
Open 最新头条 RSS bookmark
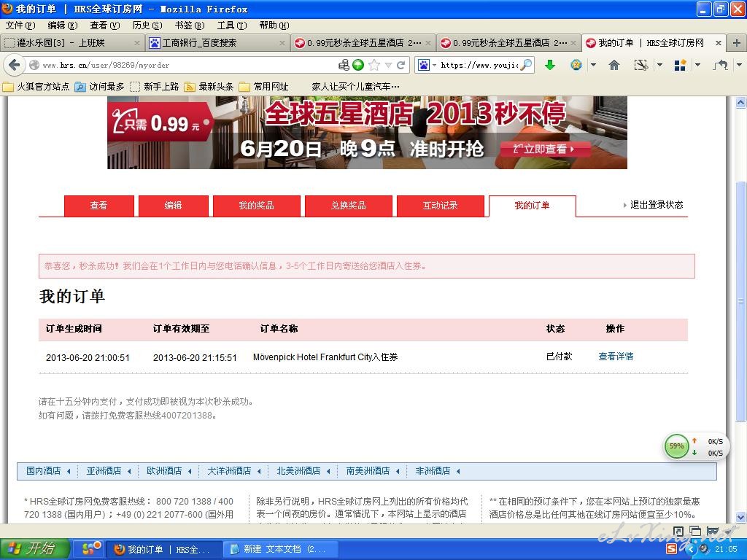coord(209,86)
